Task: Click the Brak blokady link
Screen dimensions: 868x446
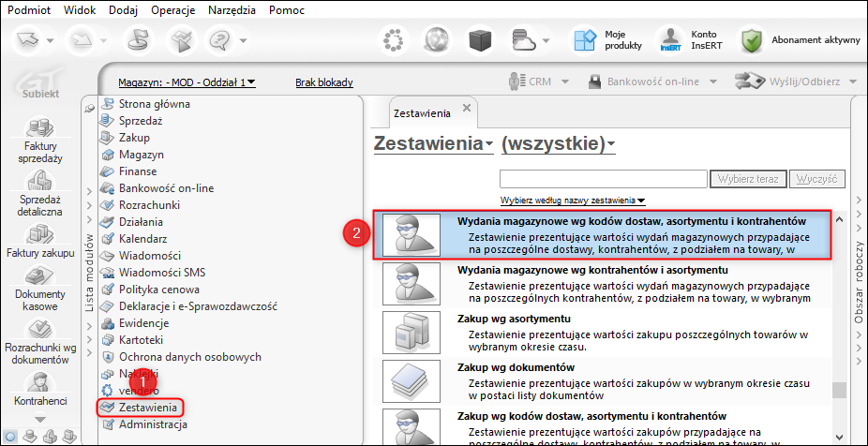Action: click(x=324, y=82)
